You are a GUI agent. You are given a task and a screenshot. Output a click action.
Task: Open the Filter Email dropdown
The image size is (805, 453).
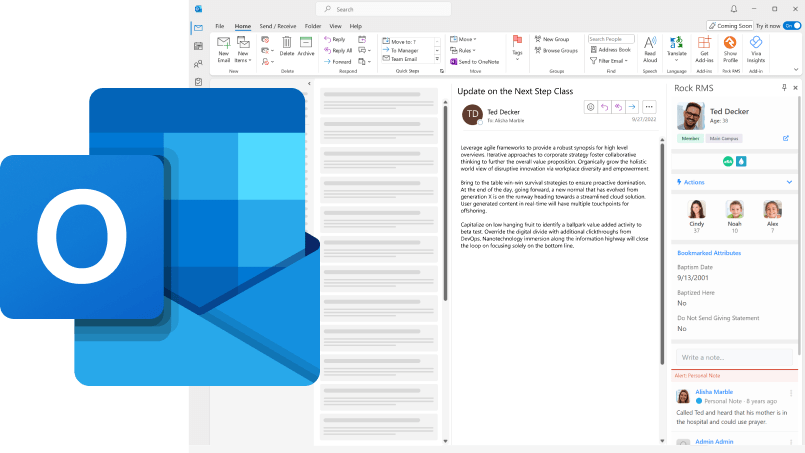pyautogui.click(x=609, y=61)
